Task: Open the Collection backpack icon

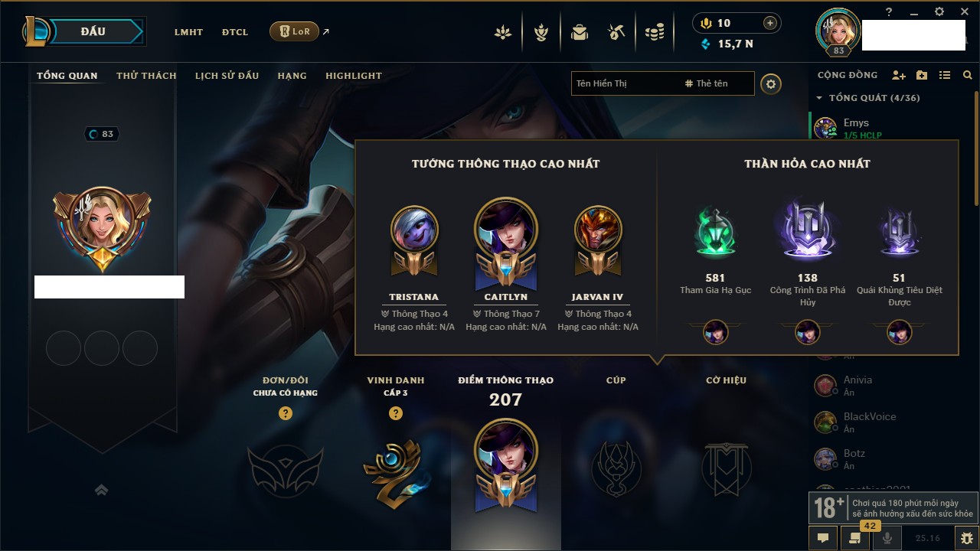Action: 580,32
